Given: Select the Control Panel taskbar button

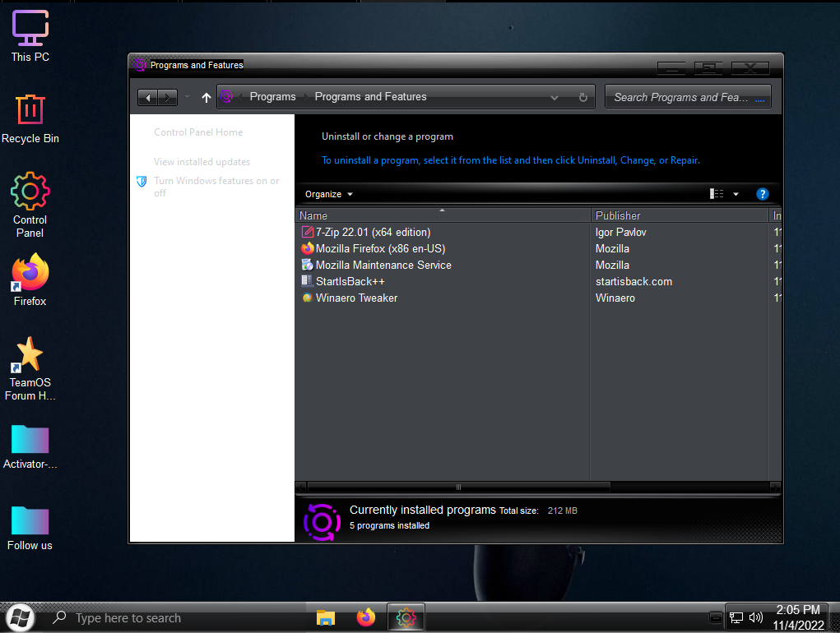Looking at the screenshot, I should pos(406,618).
